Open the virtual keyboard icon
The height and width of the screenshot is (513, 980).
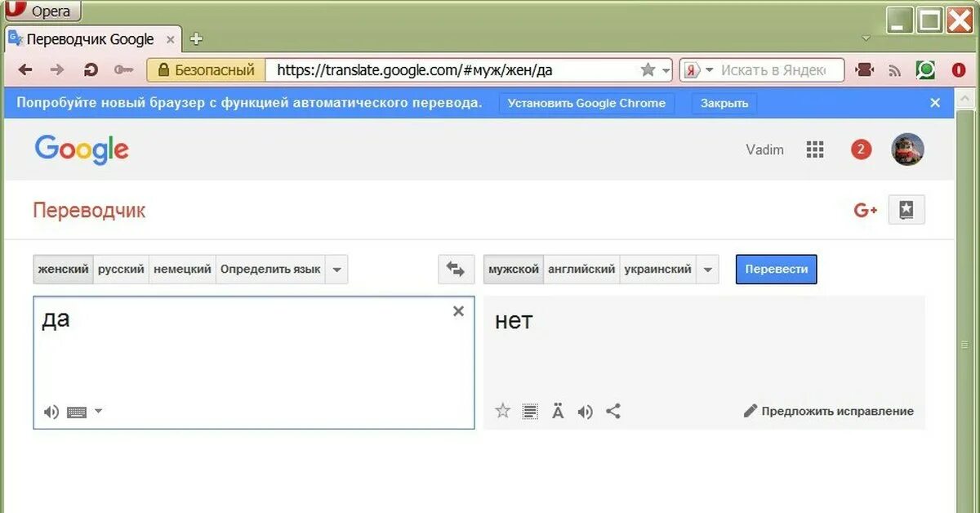coord(77,413)
